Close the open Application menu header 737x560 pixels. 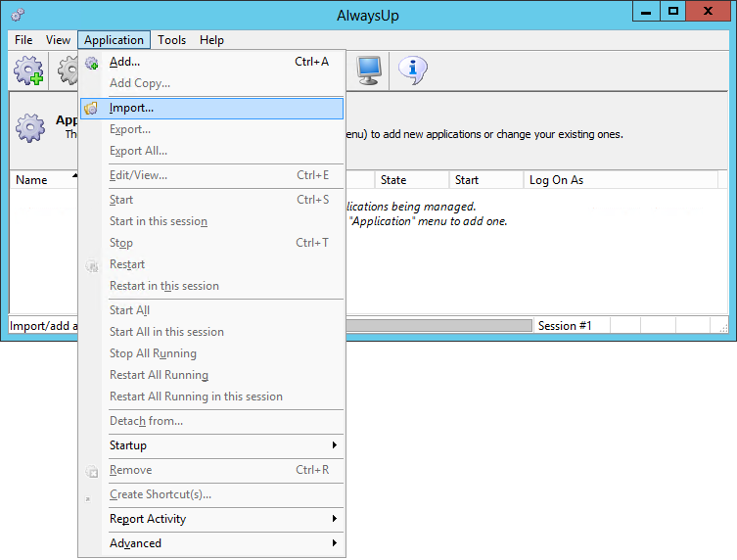(114, 40)
